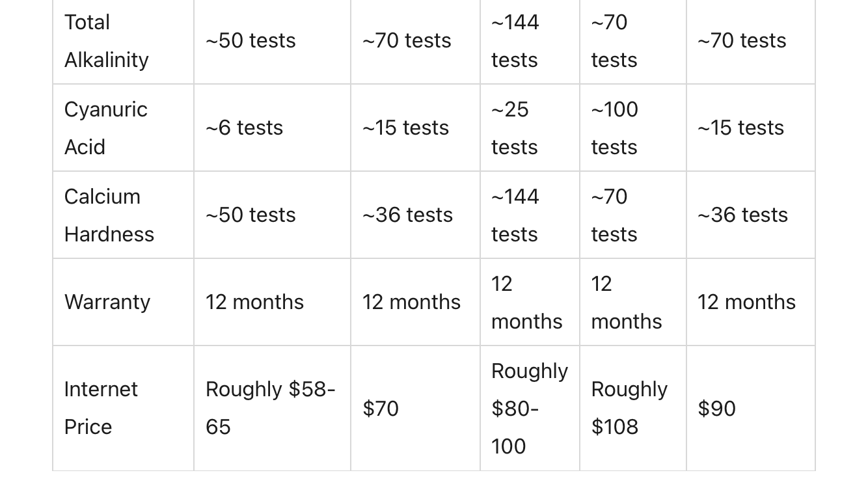The image size is (868, 488).
Task: Click the ~144 tests cell in Total Alkalinity row
Action: 530,41
